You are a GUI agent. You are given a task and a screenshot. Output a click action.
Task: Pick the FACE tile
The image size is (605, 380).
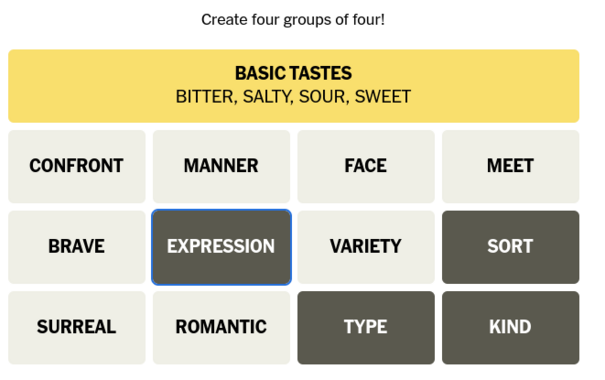(x=366, y=166)
